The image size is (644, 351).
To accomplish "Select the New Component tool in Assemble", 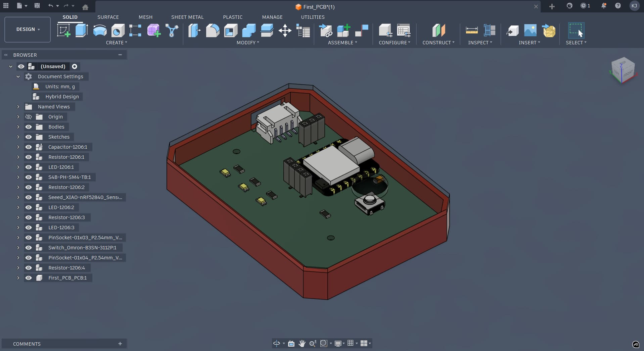I will 343,31.
